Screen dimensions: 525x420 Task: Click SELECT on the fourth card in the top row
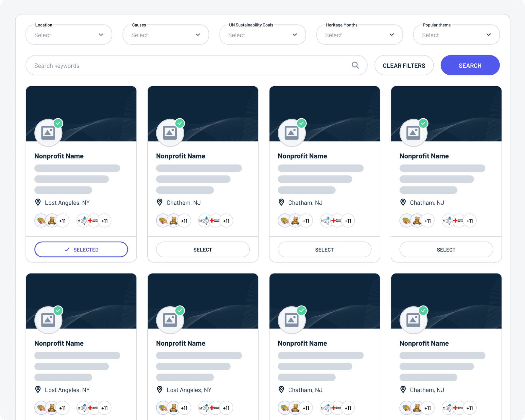pos(446,249)
